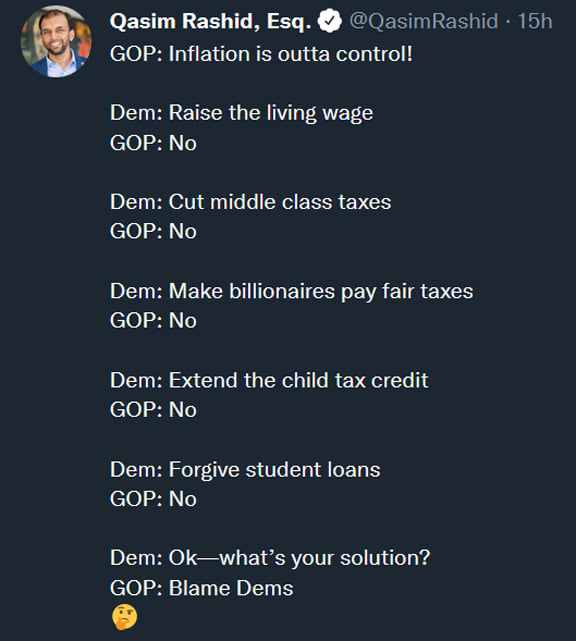Click the dot separator before the timestamp
576x641 pixels.
coord(508,22)
